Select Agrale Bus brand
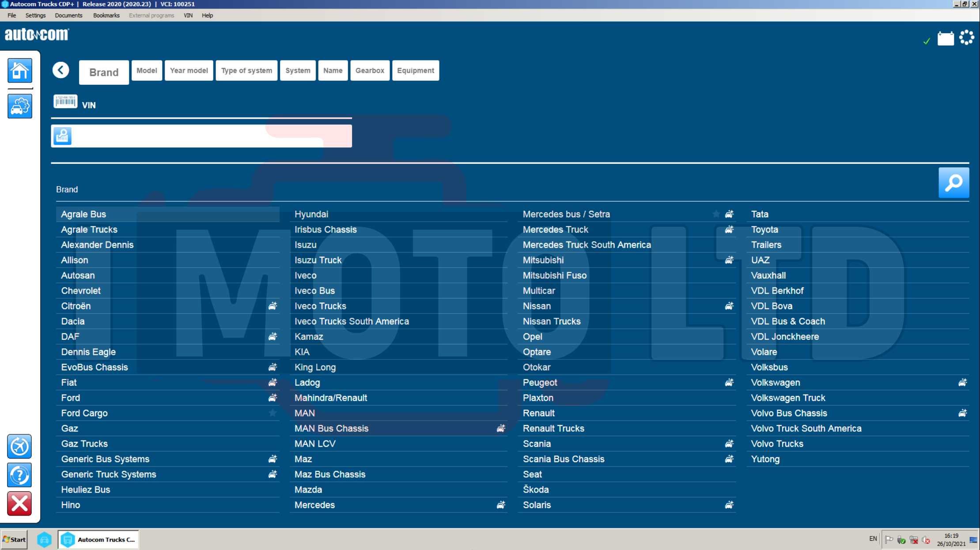Image resolution: width=980 pixels, height=550 pixels. coord(168,214)
